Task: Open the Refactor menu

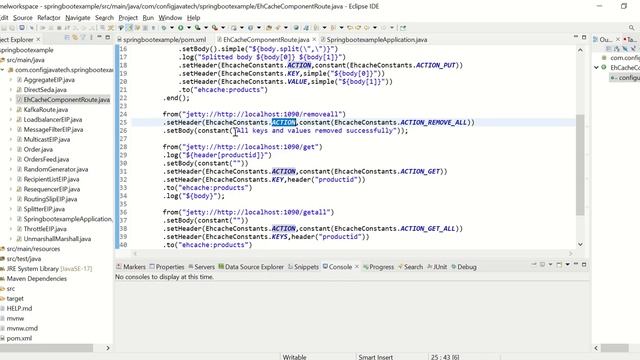Action: pos(49,18)
